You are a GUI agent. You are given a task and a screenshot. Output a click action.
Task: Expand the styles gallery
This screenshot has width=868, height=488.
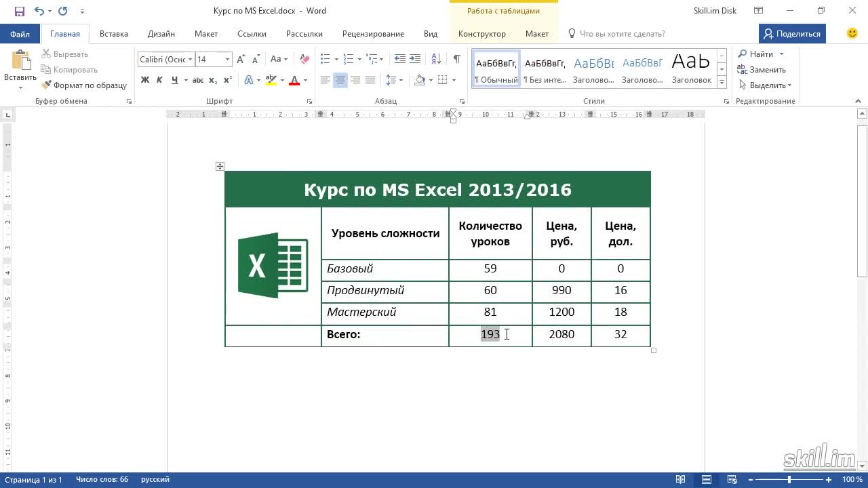click(722, 83)
